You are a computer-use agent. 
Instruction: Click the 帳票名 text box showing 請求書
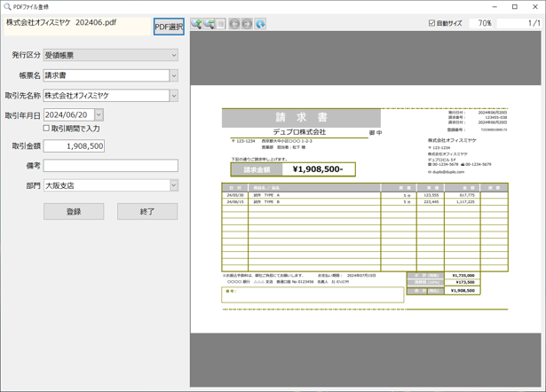[107, 75]
